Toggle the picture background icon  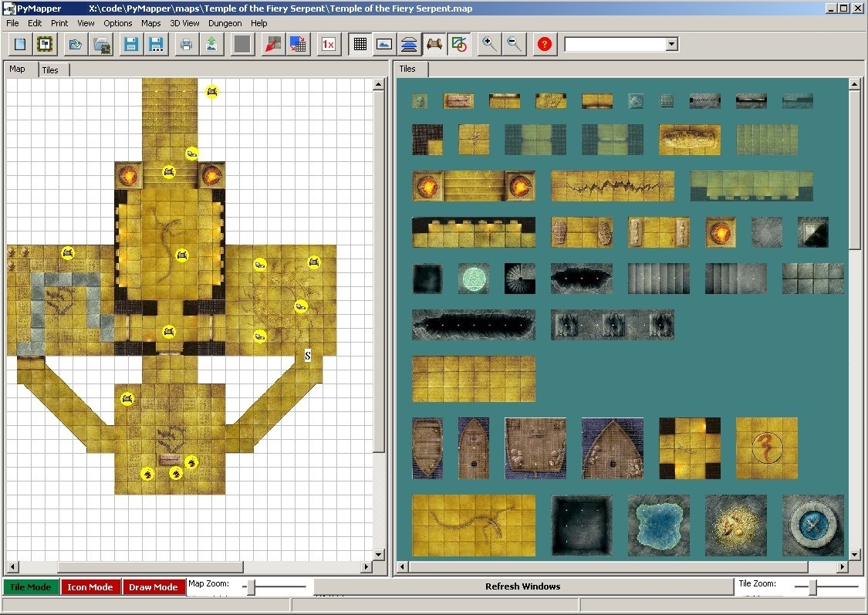tap(384, 44)
